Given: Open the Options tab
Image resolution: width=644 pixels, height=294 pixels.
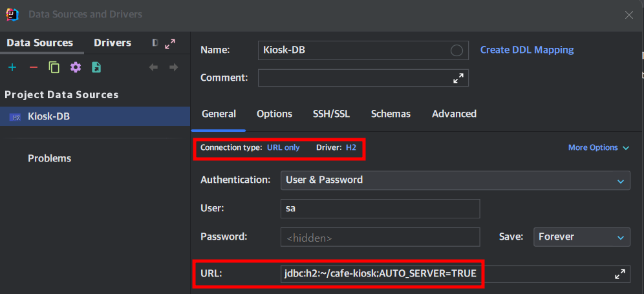Looking at the screenshot, I should tap(274, 114).
